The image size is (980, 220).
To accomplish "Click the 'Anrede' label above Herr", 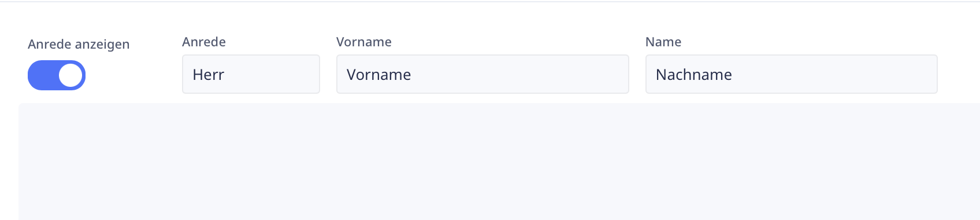I will pos(204,42).
